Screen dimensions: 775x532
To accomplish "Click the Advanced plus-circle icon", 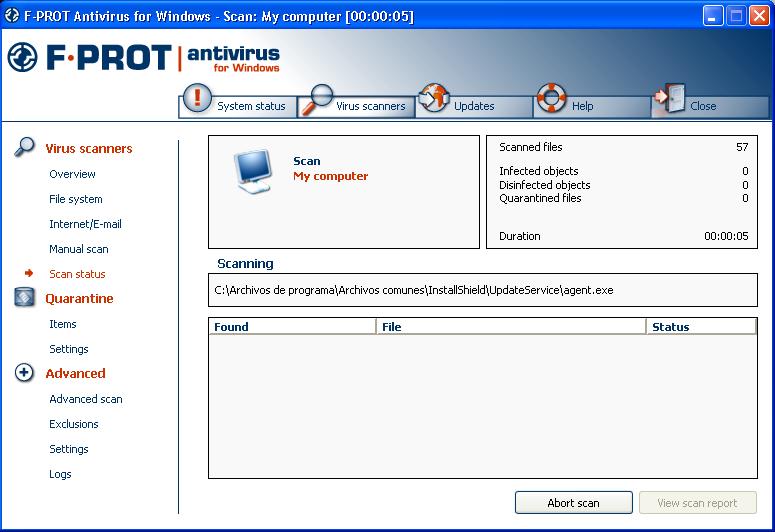I will click(x=24, y=372).
